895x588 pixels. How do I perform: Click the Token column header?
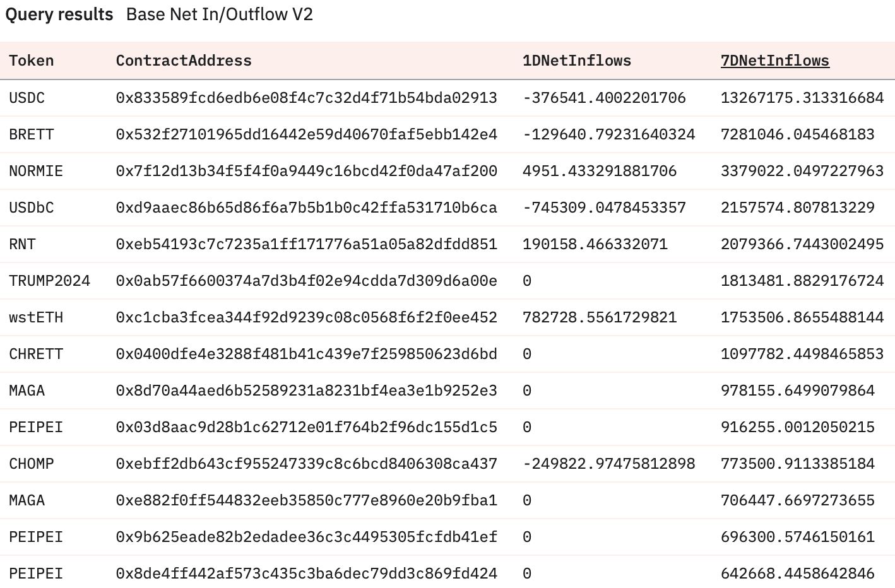pos(31,61)
